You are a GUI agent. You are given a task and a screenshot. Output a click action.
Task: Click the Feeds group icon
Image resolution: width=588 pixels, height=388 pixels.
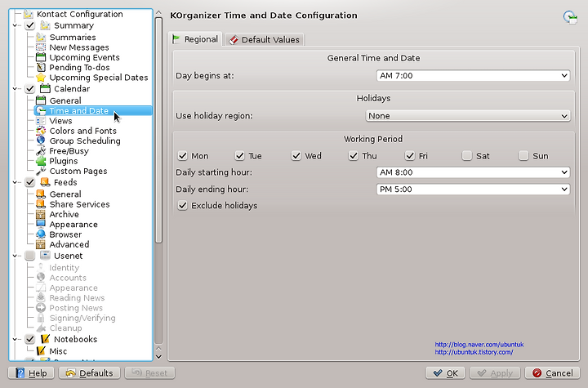[x=45, y=182]
